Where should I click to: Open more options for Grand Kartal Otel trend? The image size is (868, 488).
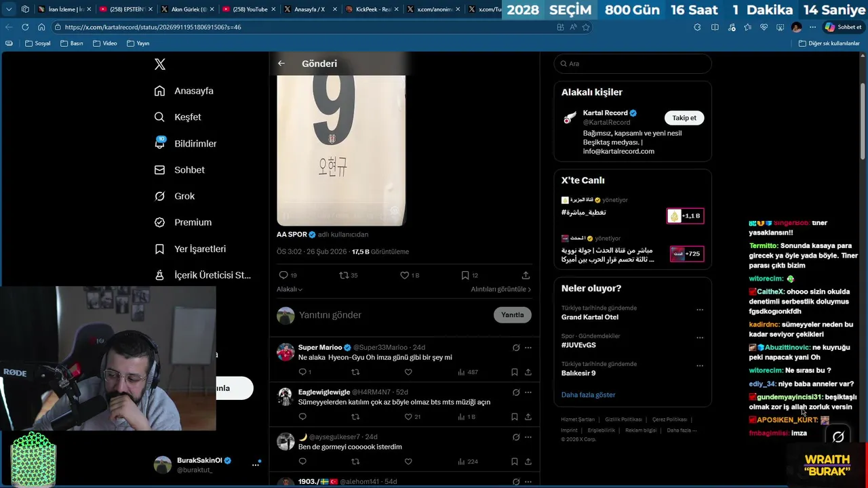coord(700,310)
